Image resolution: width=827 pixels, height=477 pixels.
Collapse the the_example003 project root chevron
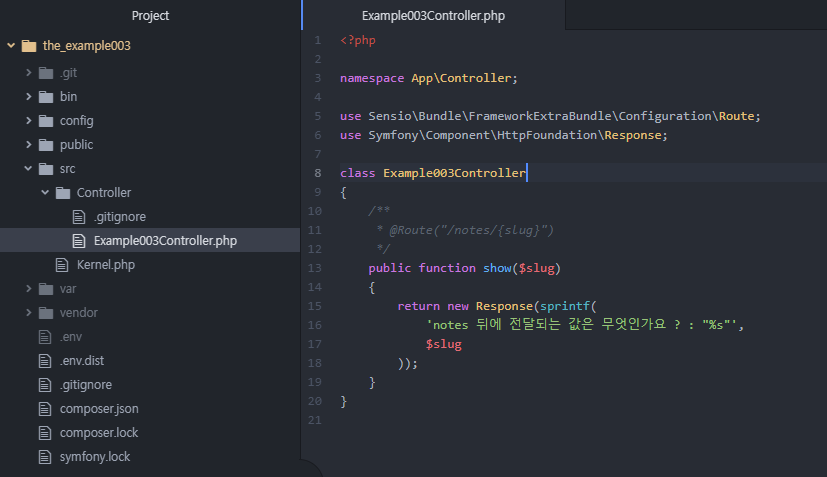[x=11, y=46]
